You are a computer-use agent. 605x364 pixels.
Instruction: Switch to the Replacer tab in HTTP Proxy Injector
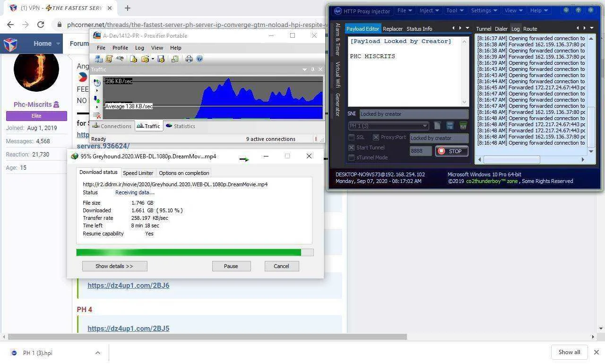pos(392,29)
